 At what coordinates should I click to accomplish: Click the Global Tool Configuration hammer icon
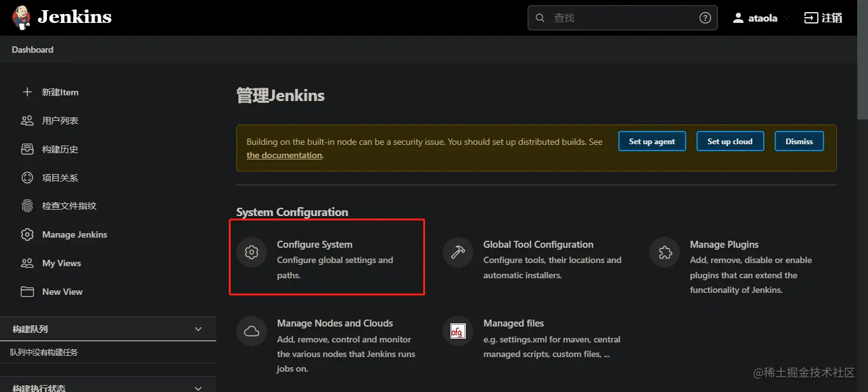click(458, 252)
